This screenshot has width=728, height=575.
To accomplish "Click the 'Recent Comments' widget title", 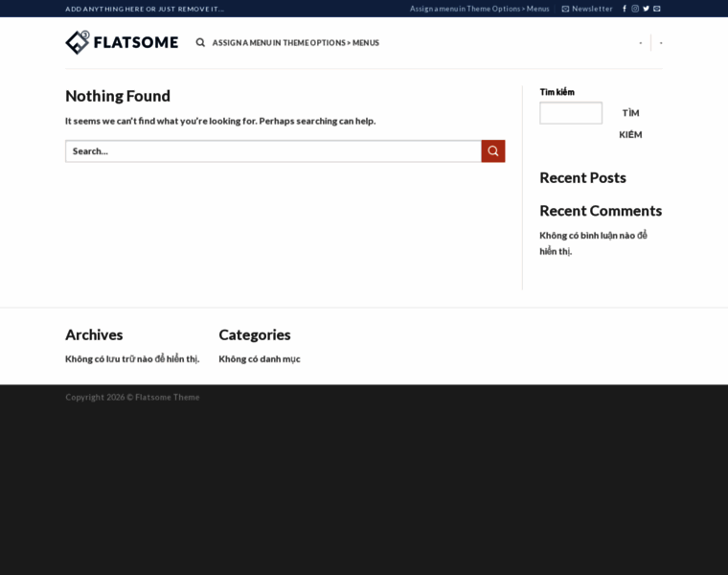I will coord(601,210).
